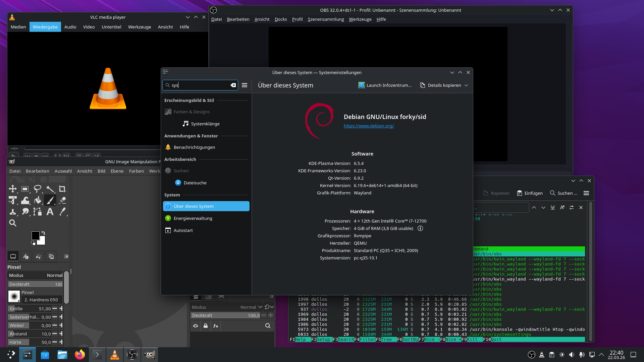Expand the Details kopieren dropdown arrow
Viewport: 644px width, 362px height.
[466, 85]
